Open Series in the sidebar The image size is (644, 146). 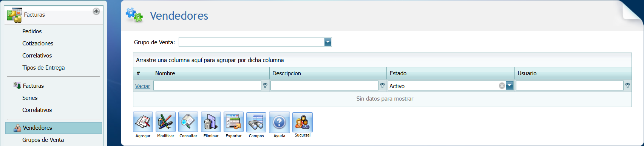(x=30, y=98)
